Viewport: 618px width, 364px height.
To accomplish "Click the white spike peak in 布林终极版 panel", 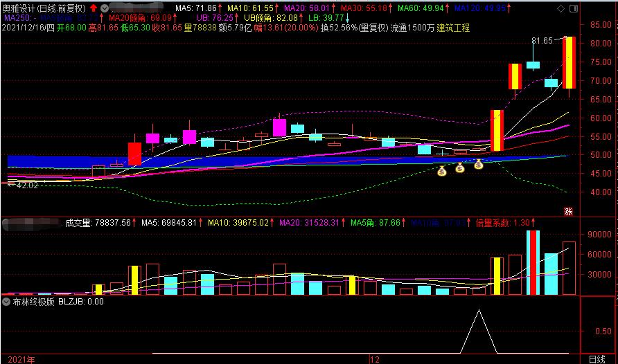I will coord(479,311).
